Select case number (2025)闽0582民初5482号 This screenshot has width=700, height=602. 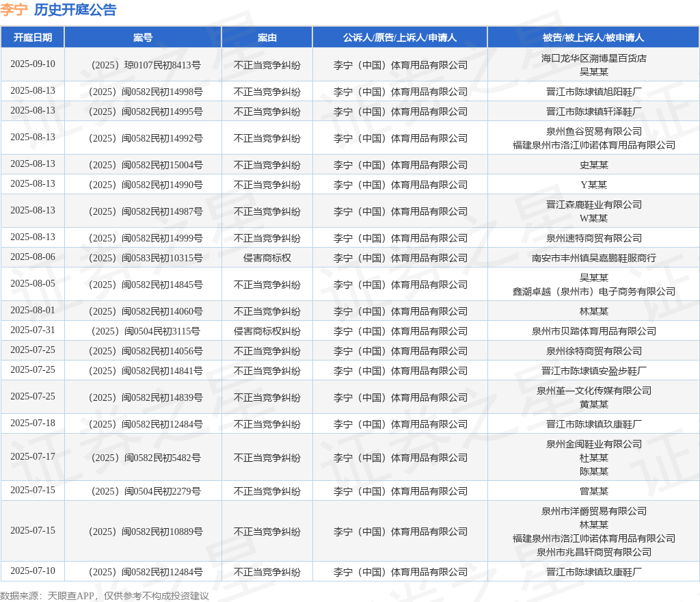tap(146, 458)
